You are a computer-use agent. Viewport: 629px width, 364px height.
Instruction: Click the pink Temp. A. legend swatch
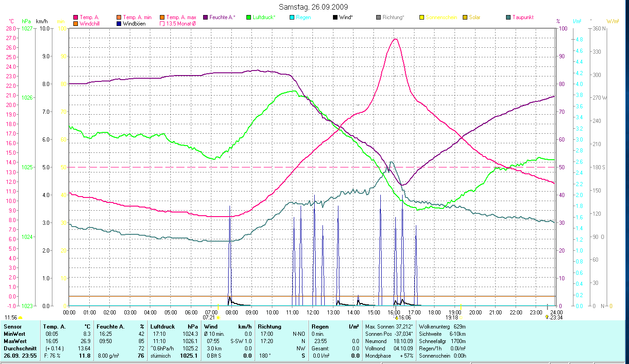(x=75, y=17)
